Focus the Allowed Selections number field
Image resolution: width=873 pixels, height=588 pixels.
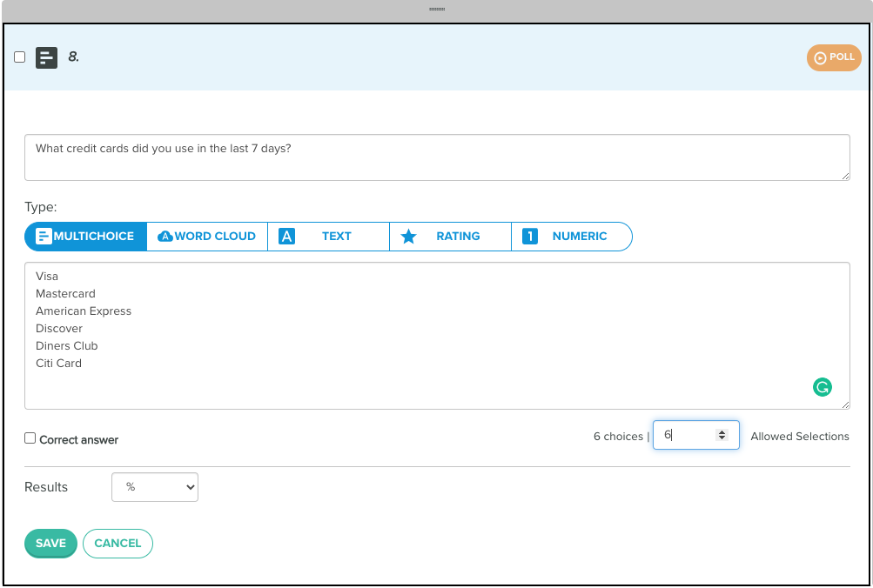(696, 435)
